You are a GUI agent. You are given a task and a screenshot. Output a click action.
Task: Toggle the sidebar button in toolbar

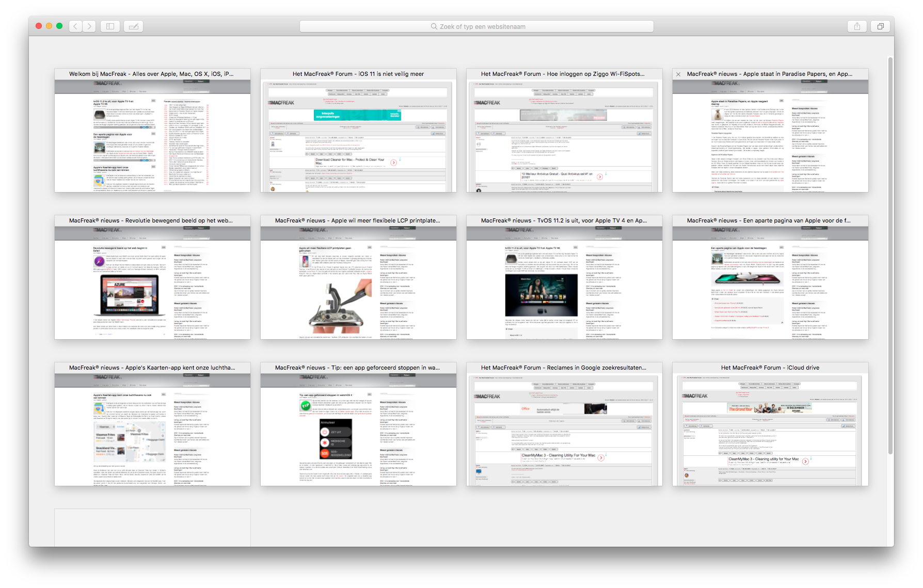(x=110, y=26)
